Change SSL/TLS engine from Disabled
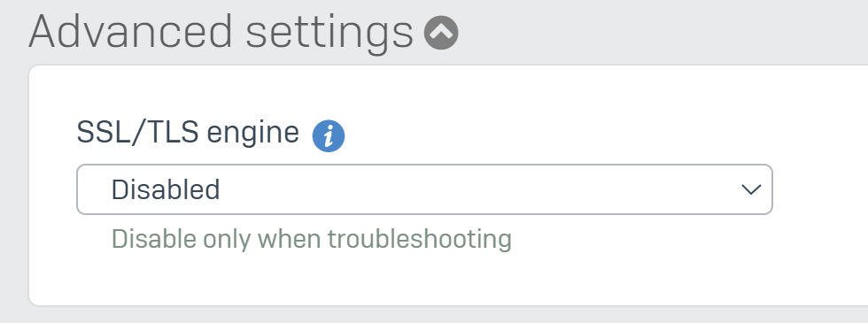 coord(424,189)
